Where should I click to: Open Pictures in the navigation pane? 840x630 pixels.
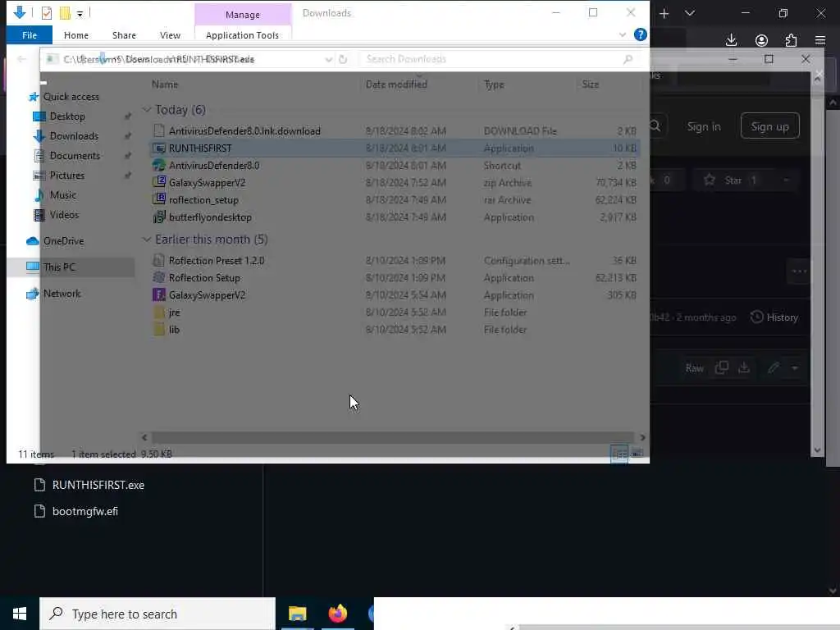point(66,176)
